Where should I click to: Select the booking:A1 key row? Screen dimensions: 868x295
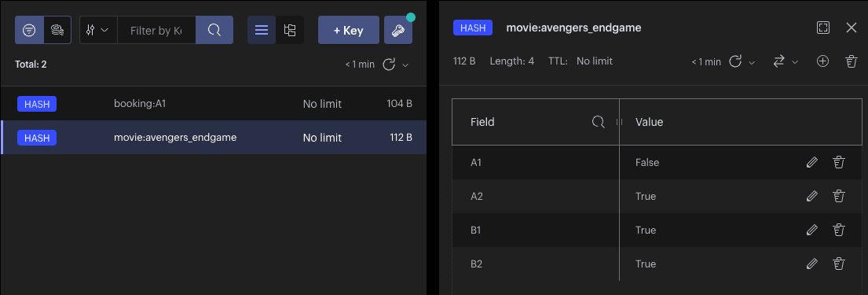(214, 104)
